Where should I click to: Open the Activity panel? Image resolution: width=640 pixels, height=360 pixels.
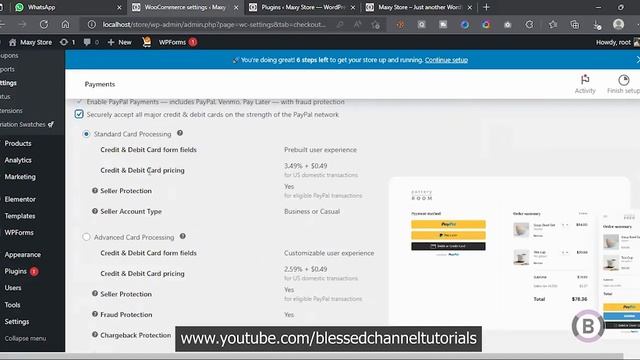click(x=585, y=84)
